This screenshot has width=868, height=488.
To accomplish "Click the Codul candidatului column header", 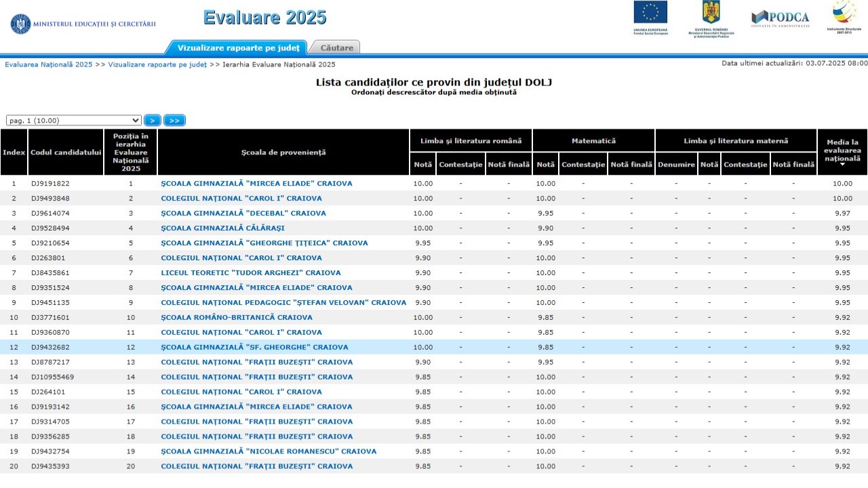I will pos(66,152).
